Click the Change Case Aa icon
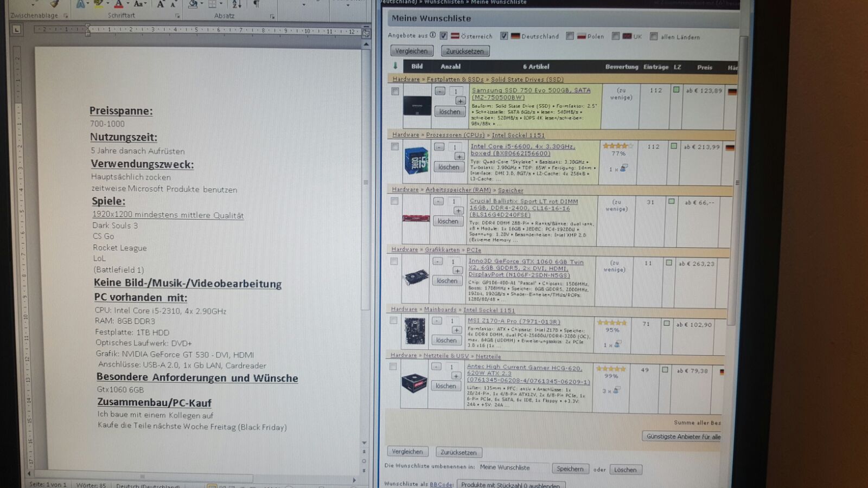Viewport: 868px width, 488px height. click(137, 4)
